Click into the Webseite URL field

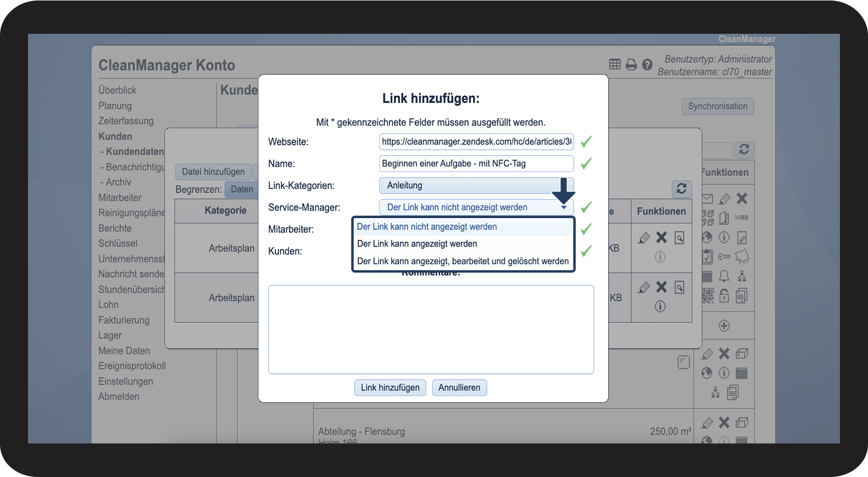476,141
